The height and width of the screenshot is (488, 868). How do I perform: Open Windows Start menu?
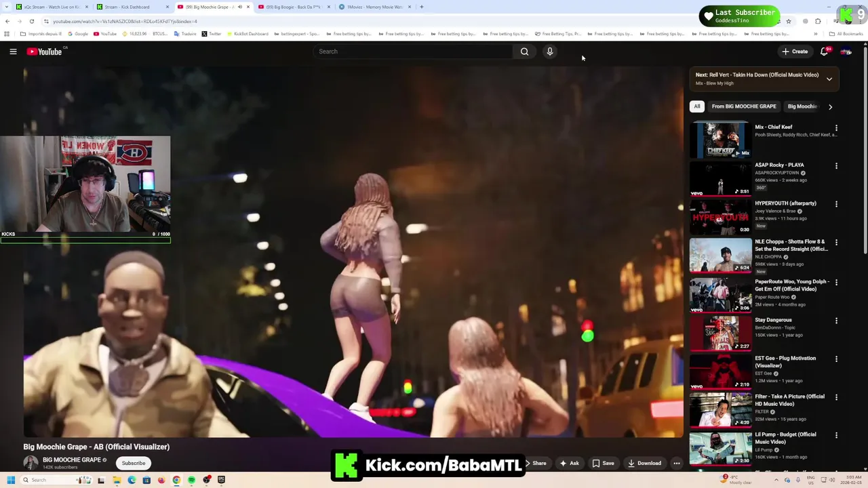click(x=10, y=480)
